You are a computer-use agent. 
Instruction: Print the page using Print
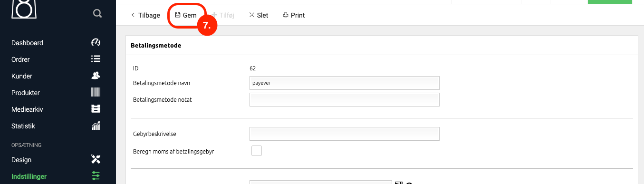tap(294, 15)
